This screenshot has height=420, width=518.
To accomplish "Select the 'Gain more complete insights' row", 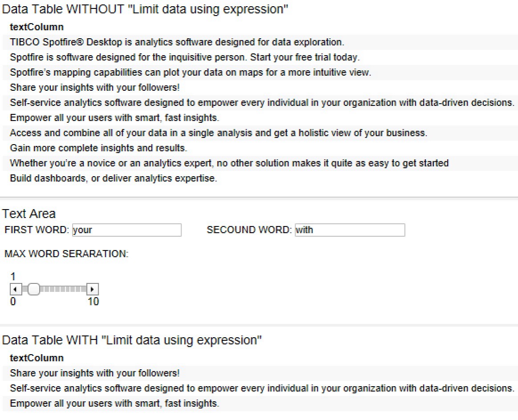I will pyautogui.click(x=260, y=148).
